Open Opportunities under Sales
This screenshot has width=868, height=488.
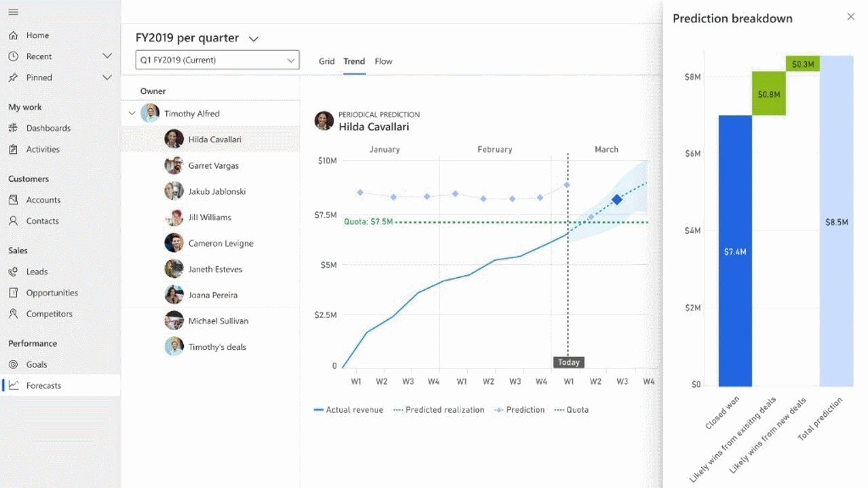click(x=52, y=293)
